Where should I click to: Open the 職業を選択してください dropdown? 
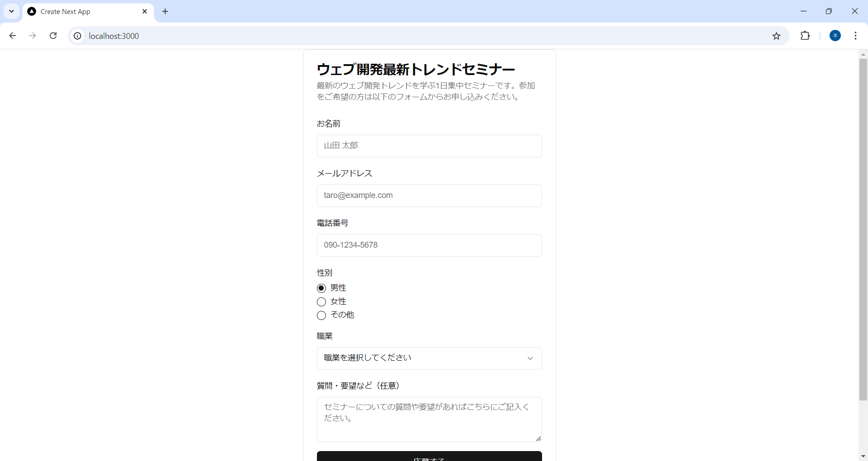coord(429,358)
